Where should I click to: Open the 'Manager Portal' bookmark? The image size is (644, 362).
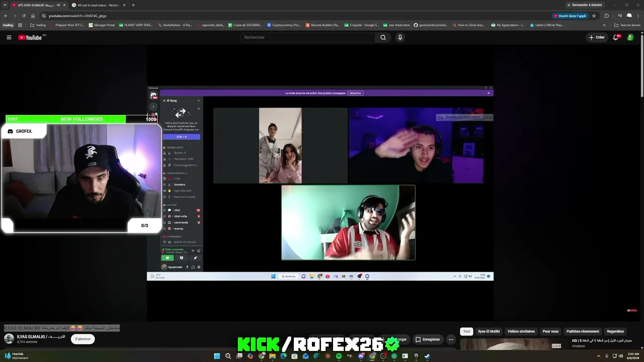click(x=102, y=25)
